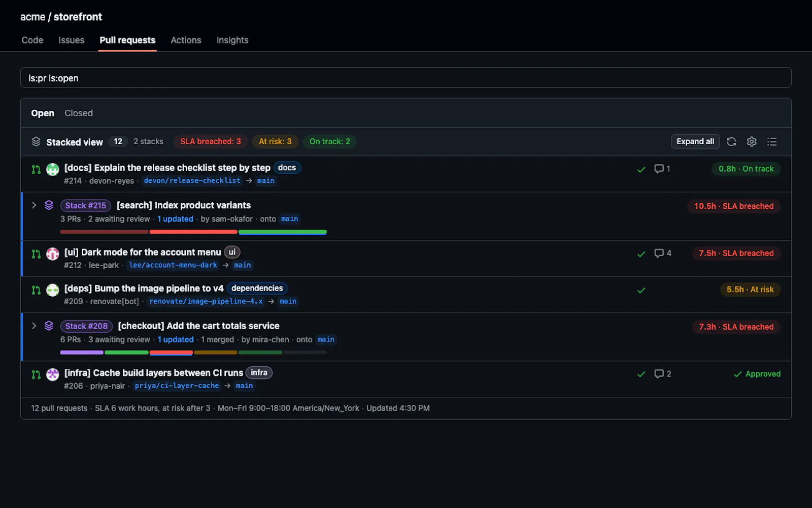
Task: Click the green segment of Stack #215 progress bar
Action: point(283,232)
